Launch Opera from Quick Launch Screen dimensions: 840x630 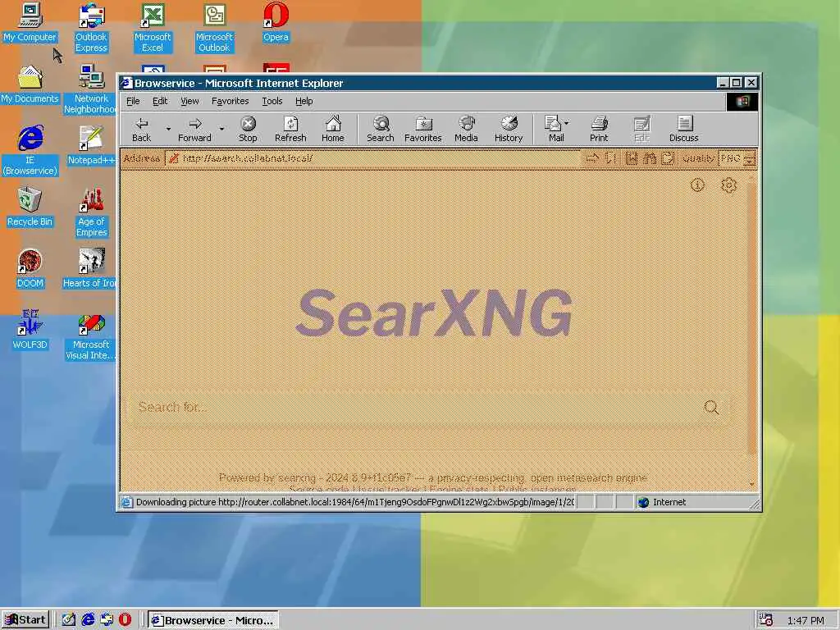125,620
